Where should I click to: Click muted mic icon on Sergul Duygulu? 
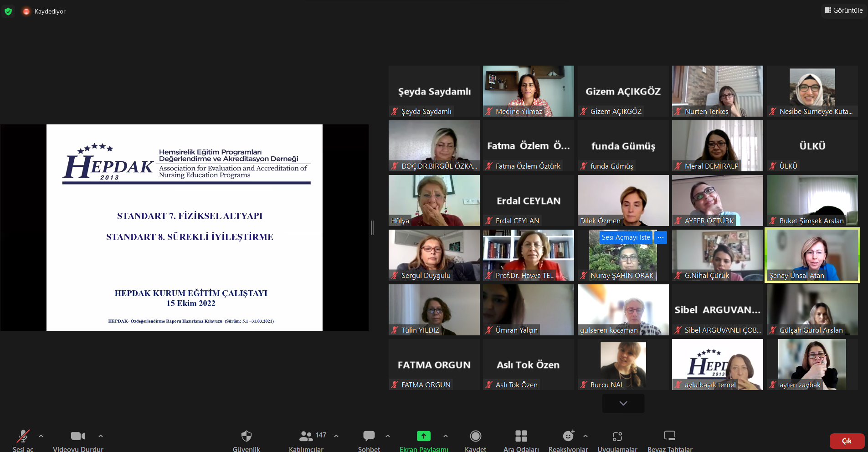395,275
